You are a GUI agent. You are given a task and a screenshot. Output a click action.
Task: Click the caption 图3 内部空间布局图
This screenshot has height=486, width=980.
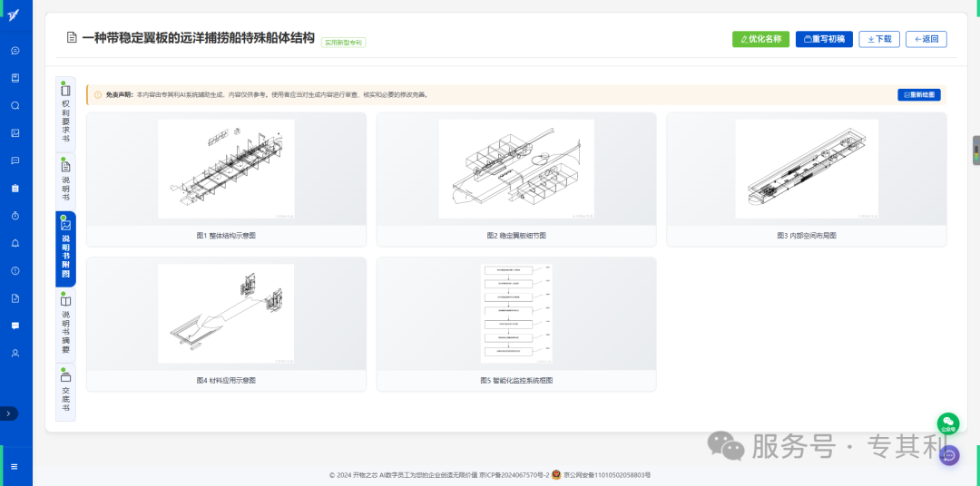[x=807, y=236]
